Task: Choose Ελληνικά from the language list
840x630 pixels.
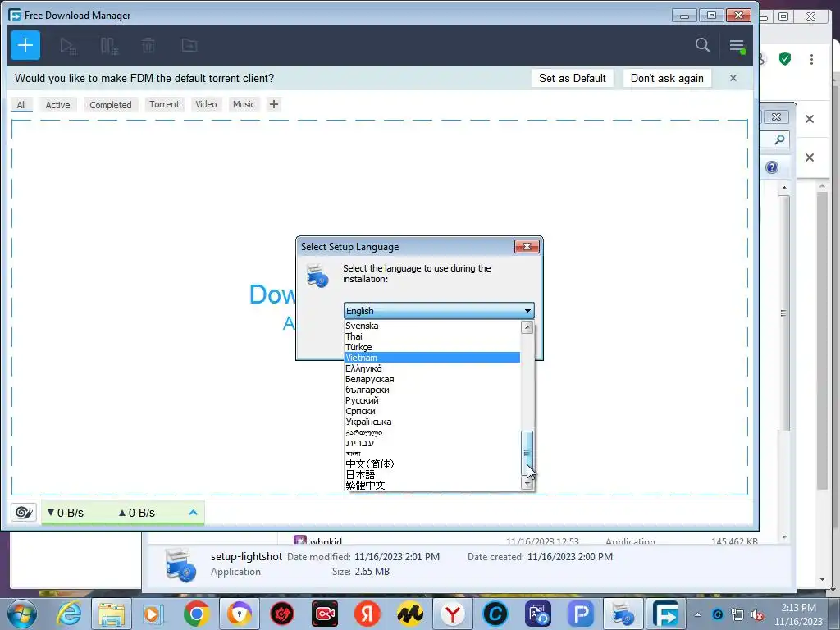Action: point(431,368)
